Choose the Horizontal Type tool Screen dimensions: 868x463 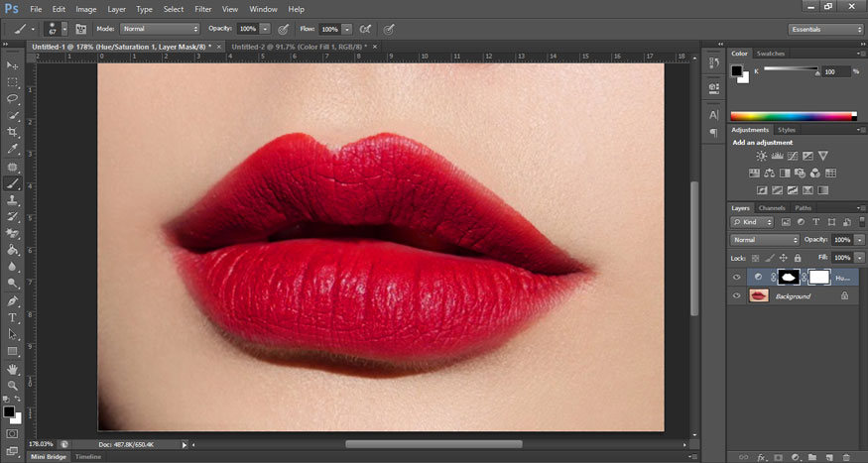tap(13, 317)
